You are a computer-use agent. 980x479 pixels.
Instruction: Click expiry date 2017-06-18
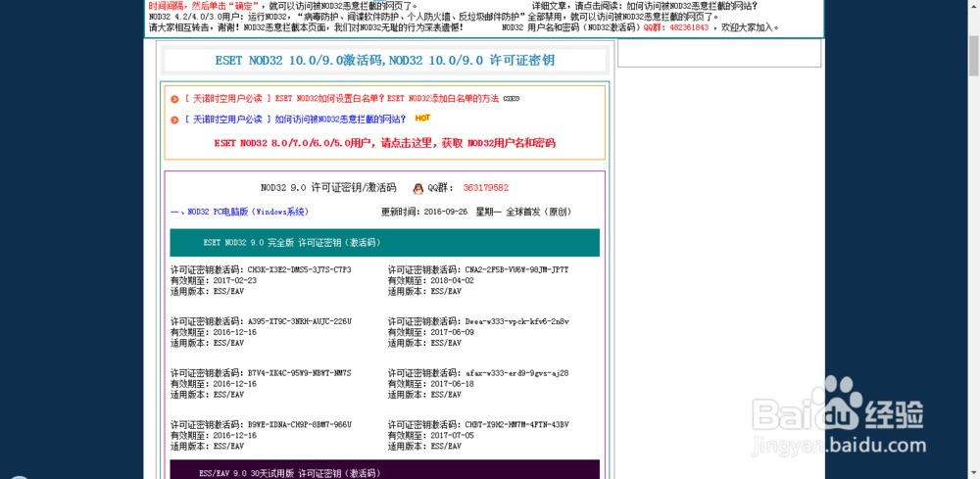tap(452, 383)
